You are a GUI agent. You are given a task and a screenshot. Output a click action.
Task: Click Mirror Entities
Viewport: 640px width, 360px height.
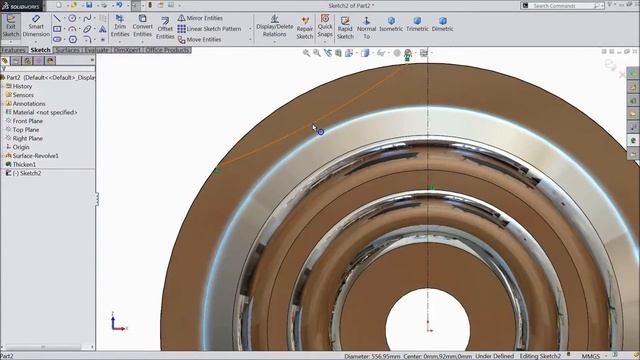(200, 18)
